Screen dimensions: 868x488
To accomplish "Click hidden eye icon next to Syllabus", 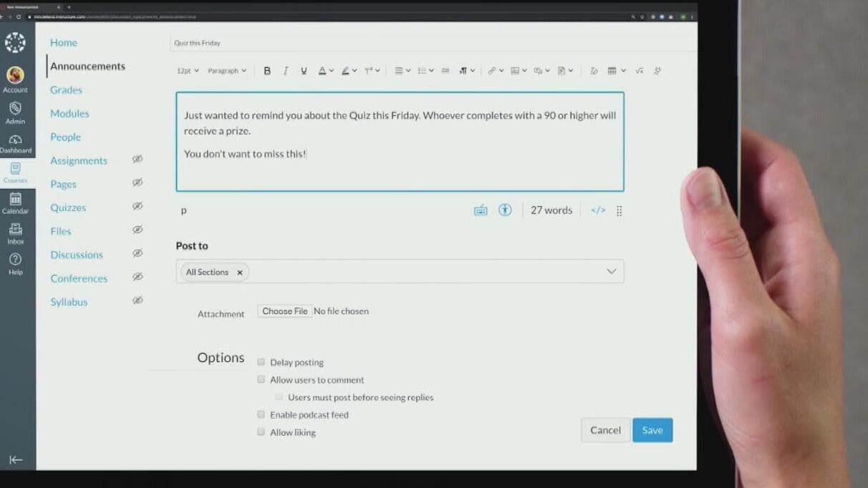I will [138, 301].
